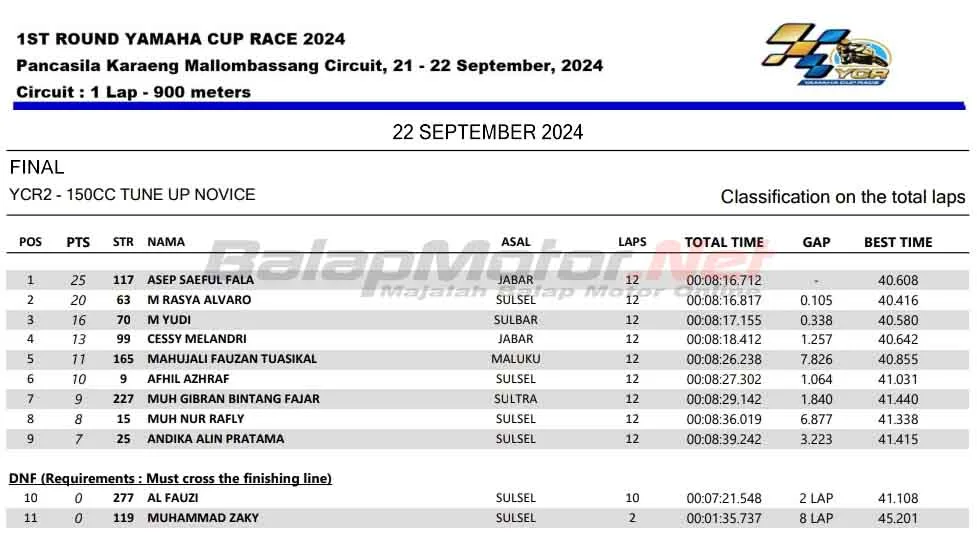Click the ASAL column header

(x=516, y=242)
